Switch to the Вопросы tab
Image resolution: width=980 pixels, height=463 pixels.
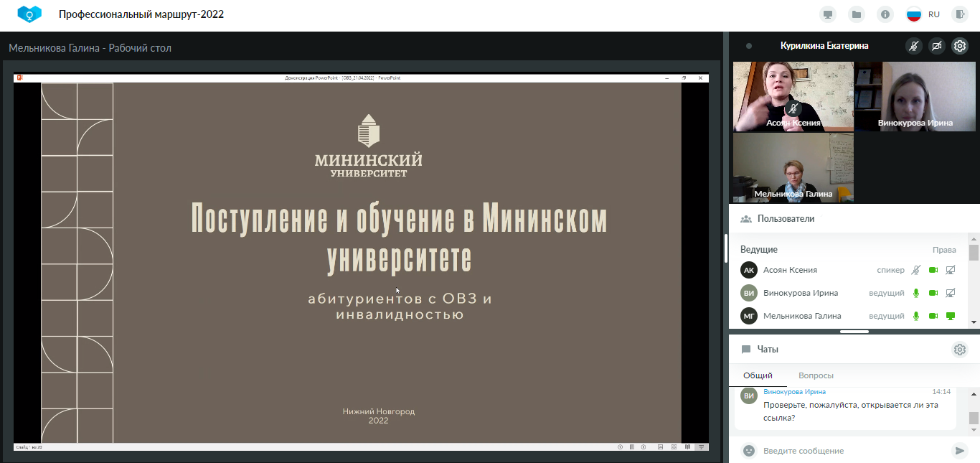tap(816, 375)
